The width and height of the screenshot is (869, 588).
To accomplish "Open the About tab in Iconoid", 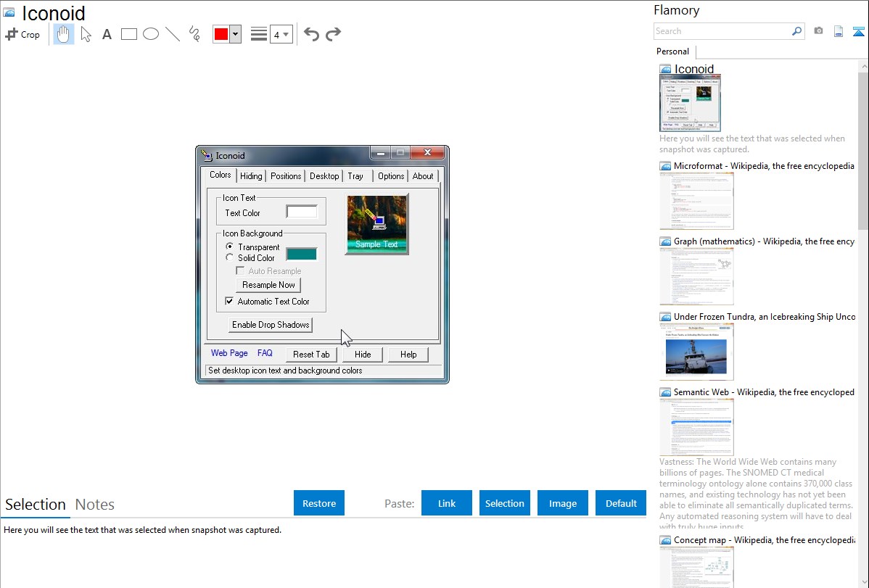I will [x=423, y=176].
